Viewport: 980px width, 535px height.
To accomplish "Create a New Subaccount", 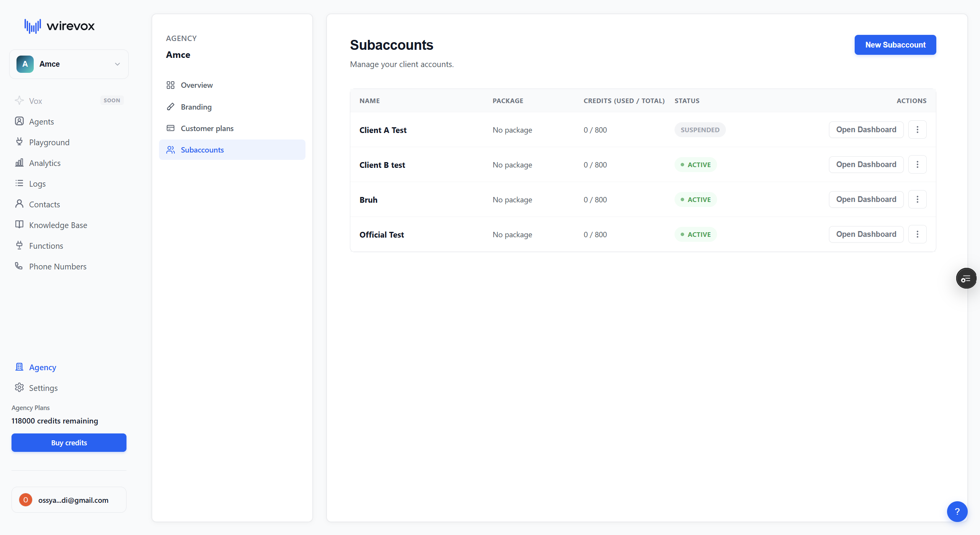I will coord(895,45).
